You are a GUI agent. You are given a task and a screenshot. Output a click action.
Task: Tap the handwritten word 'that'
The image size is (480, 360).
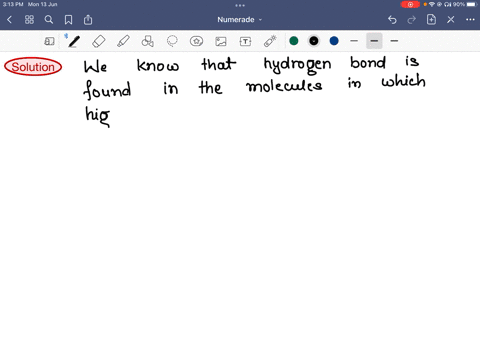(x=219, y=64)
